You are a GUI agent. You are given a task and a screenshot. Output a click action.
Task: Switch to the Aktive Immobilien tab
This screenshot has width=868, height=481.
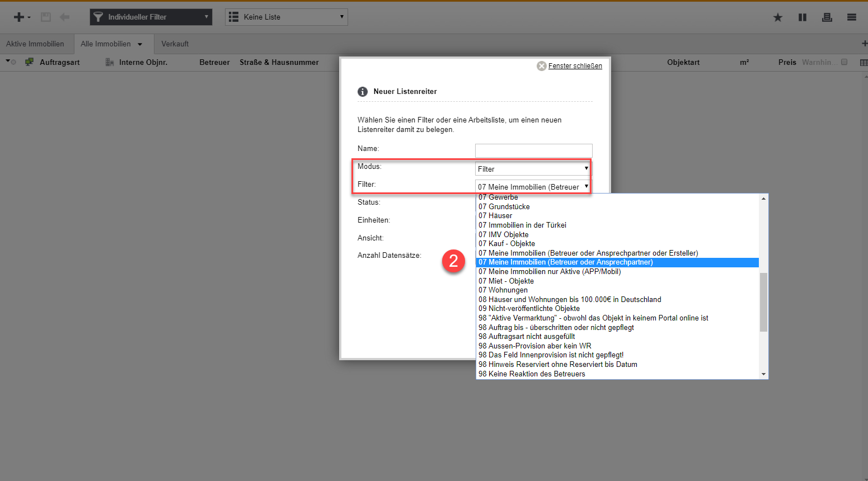tap(35, 44)
